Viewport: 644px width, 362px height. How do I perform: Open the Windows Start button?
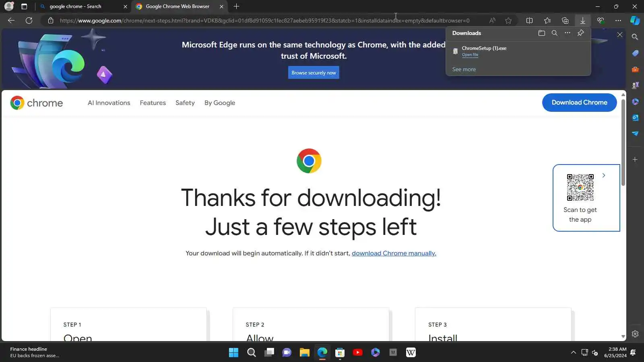click(x=233, y=353)
